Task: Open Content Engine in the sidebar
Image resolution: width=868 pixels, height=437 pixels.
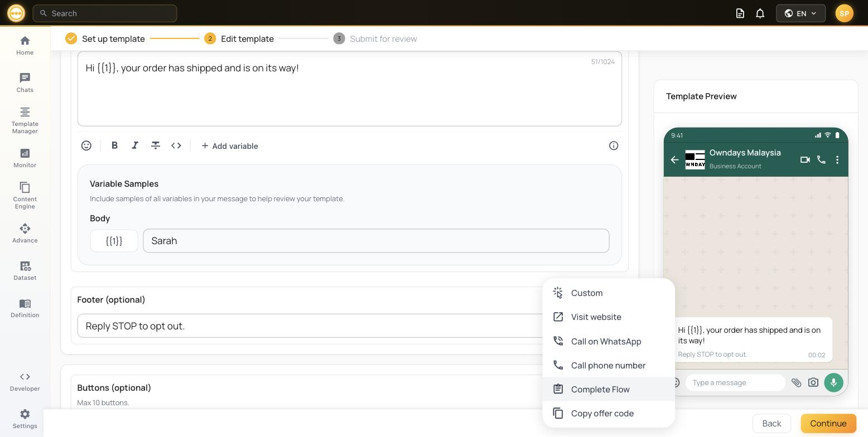Action: point(25,196)
